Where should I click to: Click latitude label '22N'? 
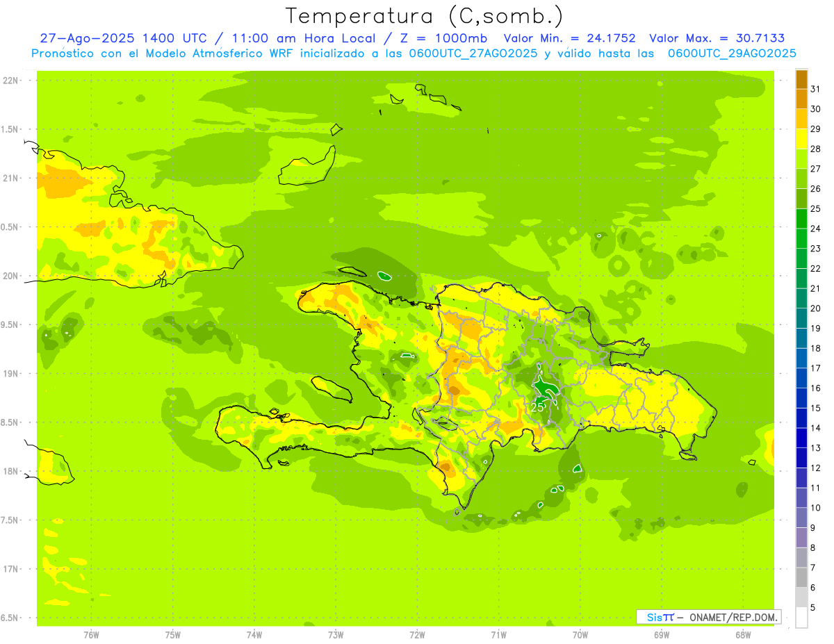(10, 81)
